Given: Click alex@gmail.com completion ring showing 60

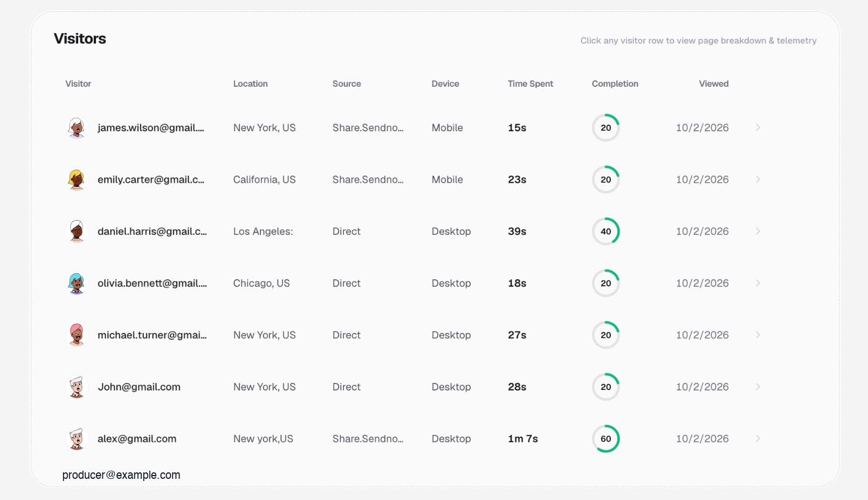Looking at the screenshot, I should pyautogui.click(x=606, y=439).
